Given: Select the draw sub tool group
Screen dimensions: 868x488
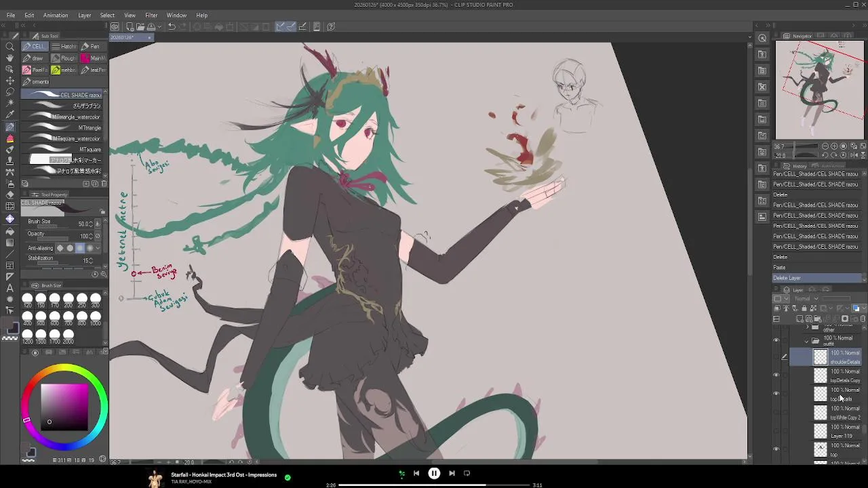Looking at the screenshot, I should (35, 58).
